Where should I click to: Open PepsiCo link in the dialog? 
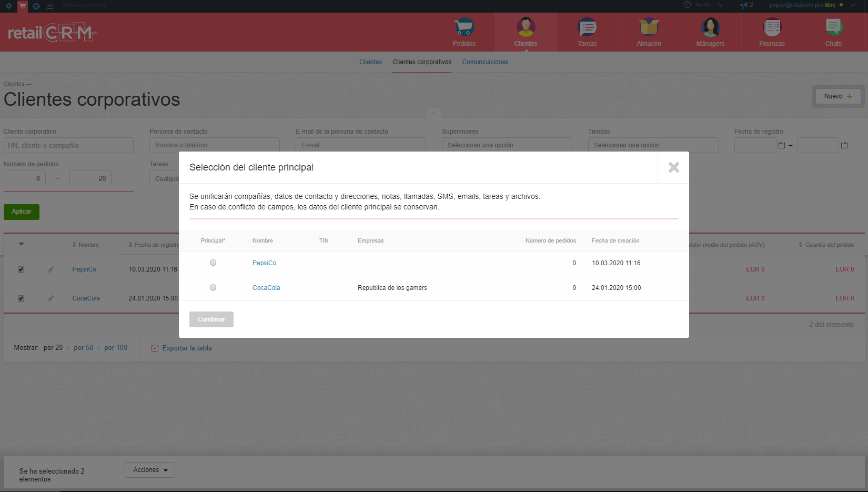264,263
